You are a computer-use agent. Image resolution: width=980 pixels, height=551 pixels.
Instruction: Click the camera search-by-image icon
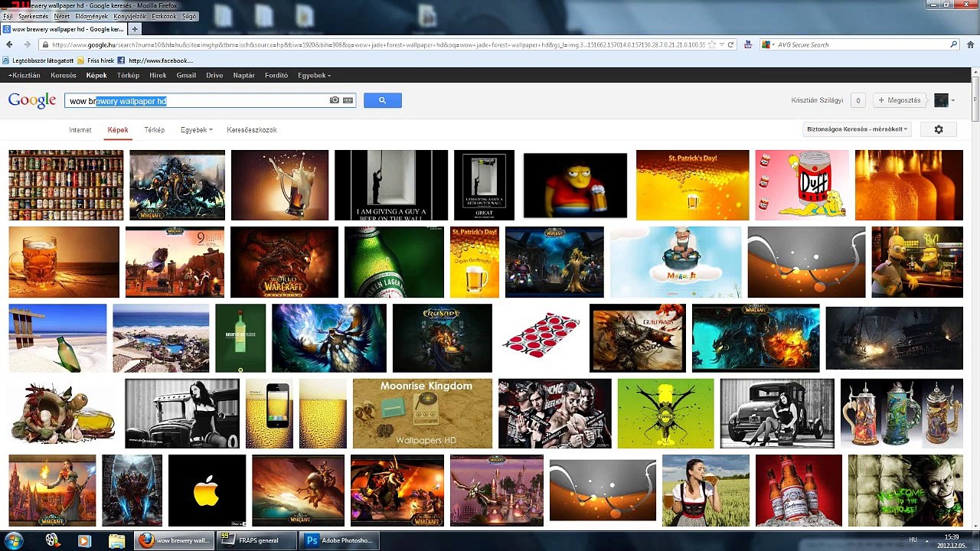[x=334, y=100]
